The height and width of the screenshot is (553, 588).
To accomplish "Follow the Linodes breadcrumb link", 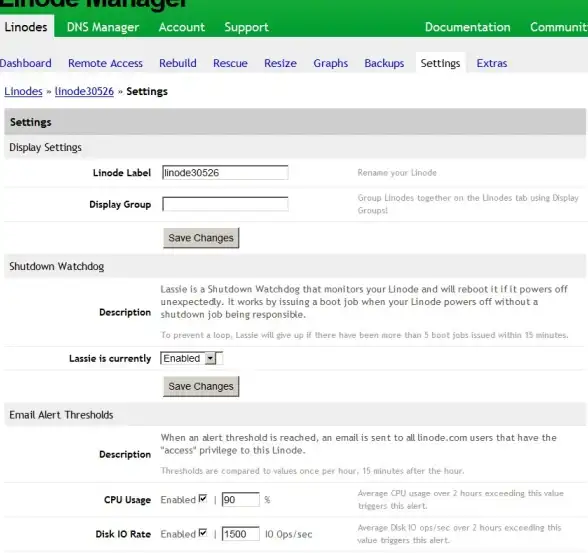I will coord(23,91).
